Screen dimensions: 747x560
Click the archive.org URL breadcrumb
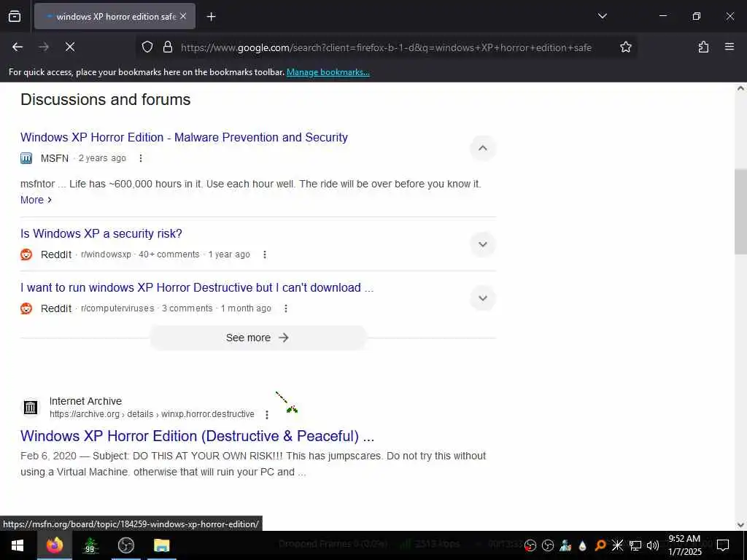click(152, 414)
